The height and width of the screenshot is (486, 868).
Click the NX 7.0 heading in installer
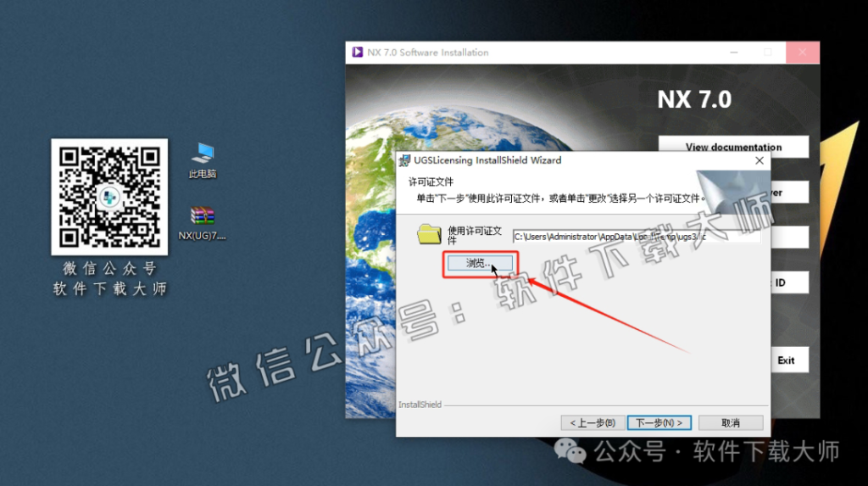tap(694, 99)
